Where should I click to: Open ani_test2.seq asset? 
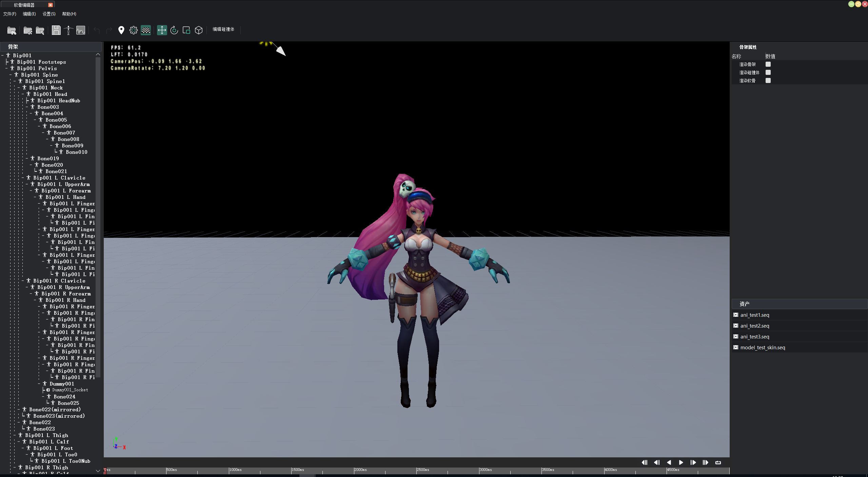coord(800,326)
